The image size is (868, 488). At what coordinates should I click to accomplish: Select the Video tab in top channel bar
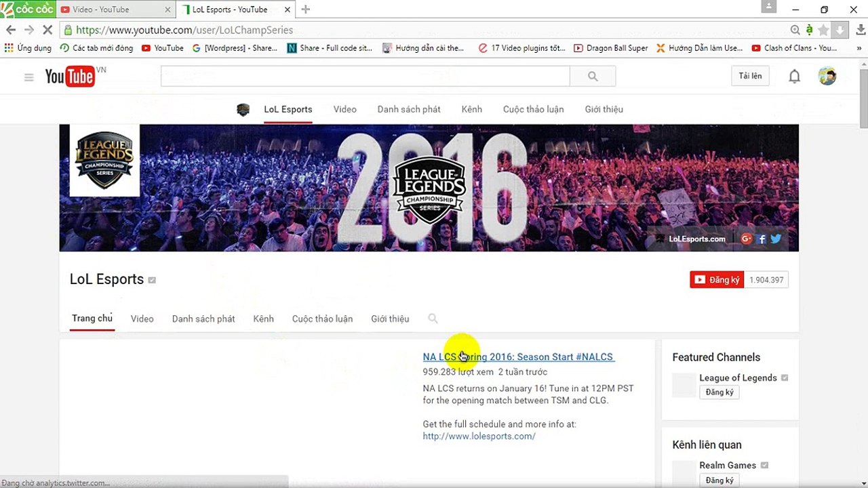click(345, 109)
